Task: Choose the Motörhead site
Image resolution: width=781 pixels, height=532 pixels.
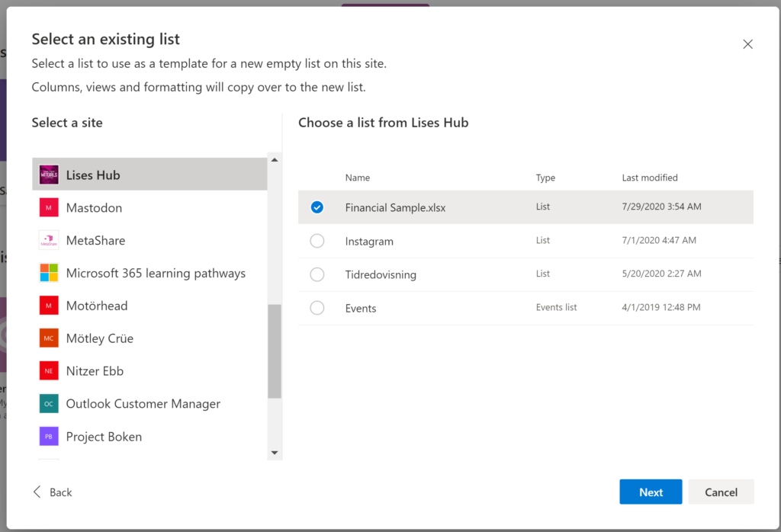Action: pyautogui.click(x=149, y=306)
